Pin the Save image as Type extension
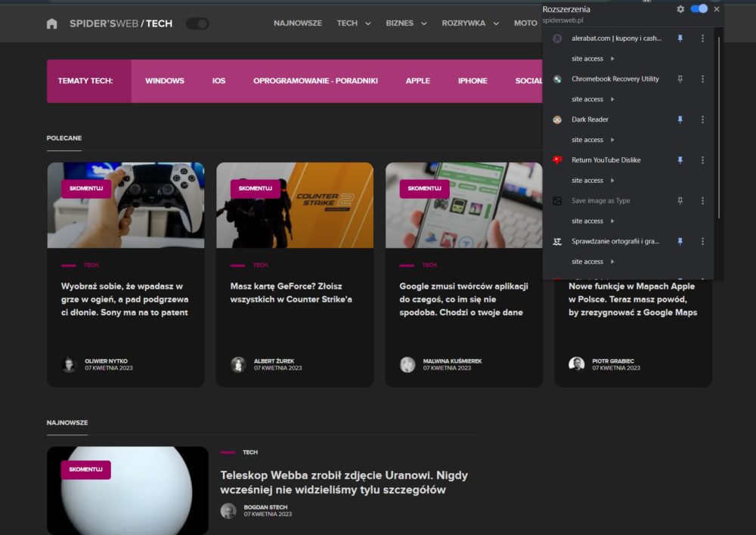This screenshot has width=756, height=535. point(680,200)
